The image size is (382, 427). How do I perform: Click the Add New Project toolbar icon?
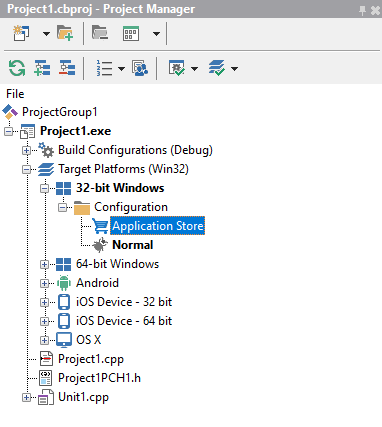21,33
